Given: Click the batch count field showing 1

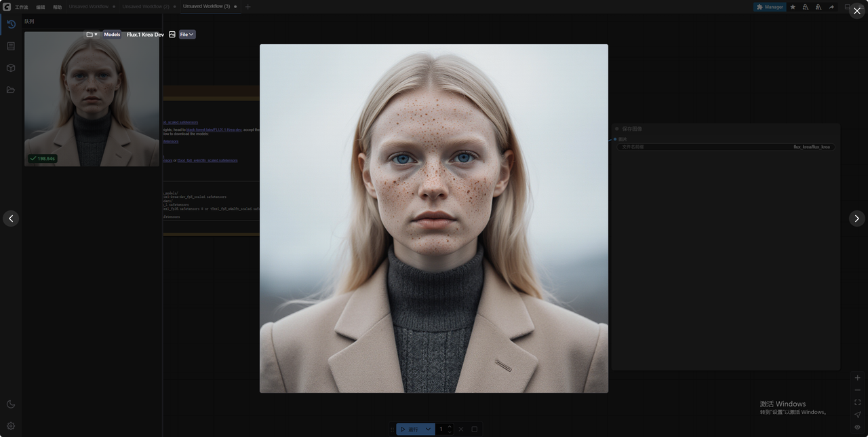Looking at the screenshot, I should (x=441, y=429).
